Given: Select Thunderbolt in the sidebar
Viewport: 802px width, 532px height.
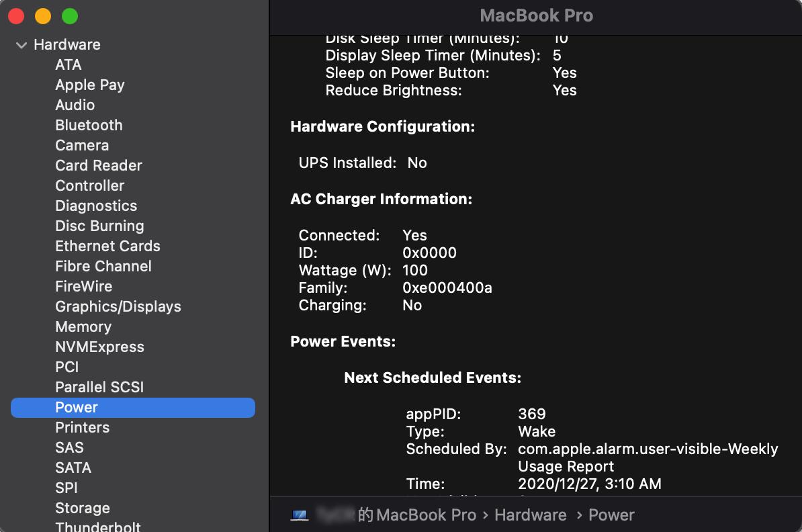Looking at the screenshot, I should pyautogui.click(x=98, y=527).
